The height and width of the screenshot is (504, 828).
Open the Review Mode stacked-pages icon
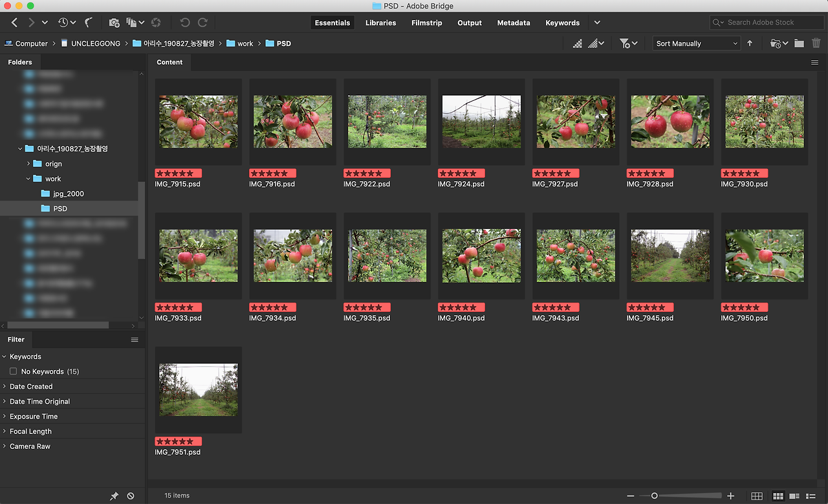click(x=135, y=23)
